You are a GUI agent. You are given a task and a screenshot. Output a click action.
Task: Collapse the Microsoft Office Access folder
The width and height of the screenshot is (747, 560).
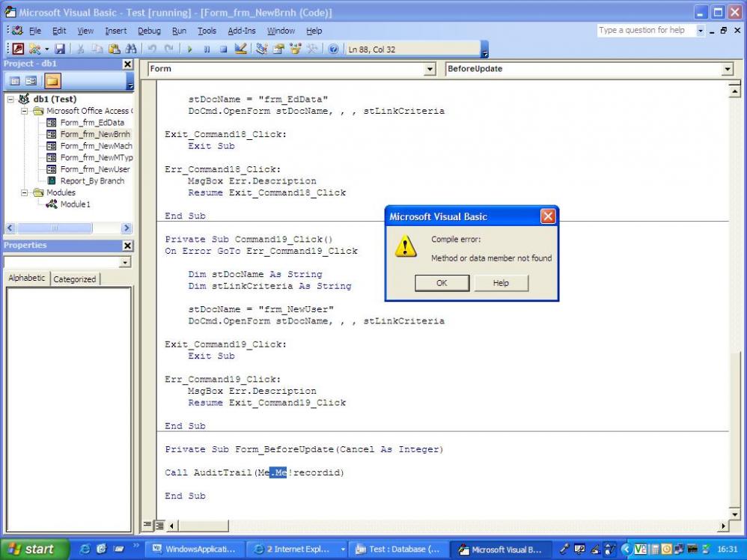click(x=24, y=111)
